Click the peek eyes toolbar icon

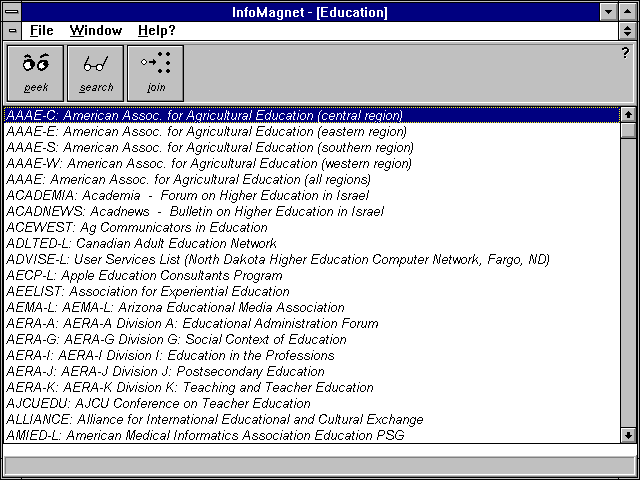(36, 73)
